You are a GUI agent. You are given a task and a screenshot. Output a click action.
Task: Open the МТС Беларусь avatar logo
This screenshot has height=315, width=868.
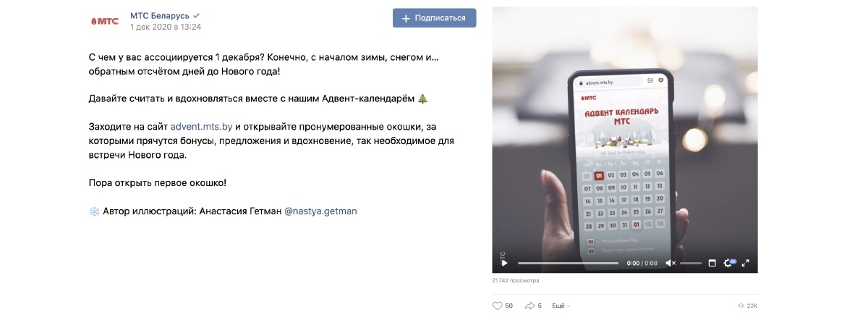(105, 21)
